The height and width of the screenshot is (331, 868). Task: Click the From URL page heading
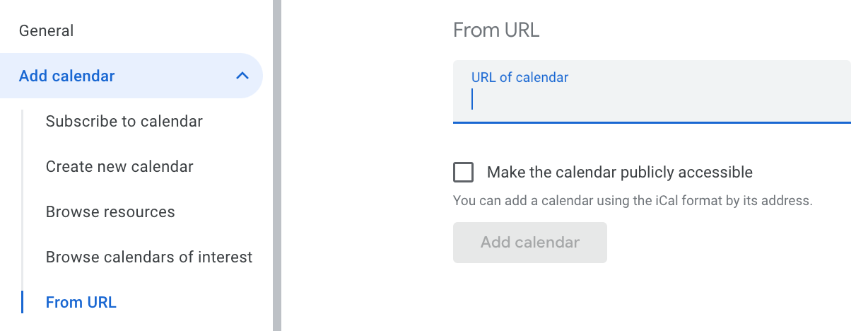point(496,30)
